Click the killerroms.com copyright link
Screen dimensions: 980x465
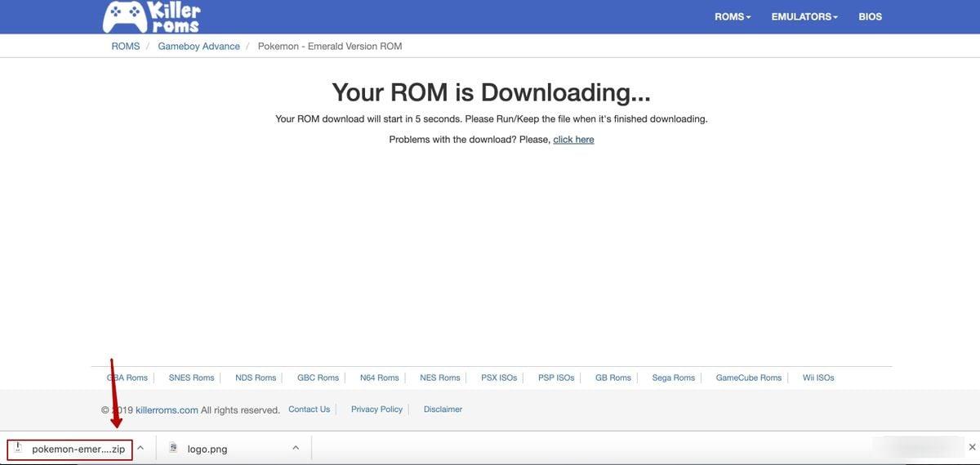pyautogui.click(x=167, y=410)
